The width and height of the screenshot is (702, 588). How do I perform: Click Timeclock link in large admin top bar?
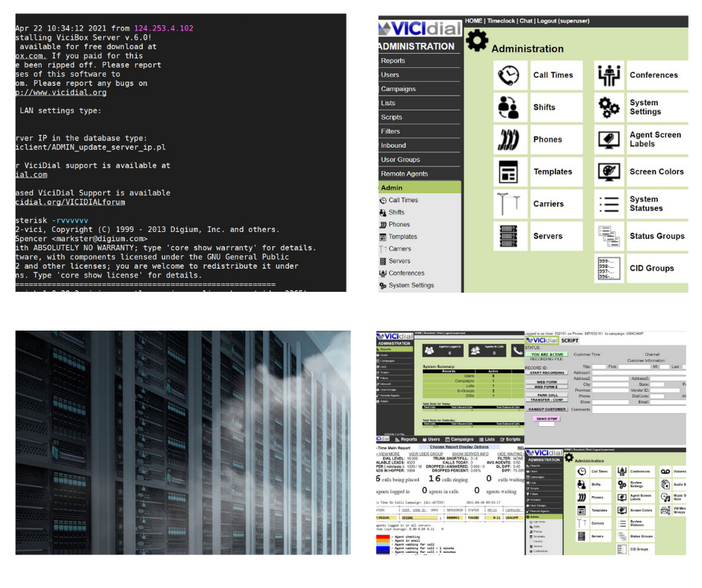(501, 21)
